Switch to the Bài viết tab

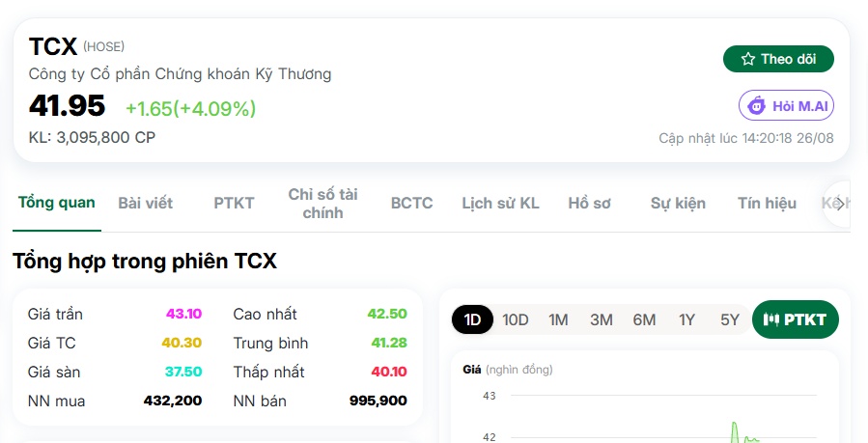pos(145,203)
